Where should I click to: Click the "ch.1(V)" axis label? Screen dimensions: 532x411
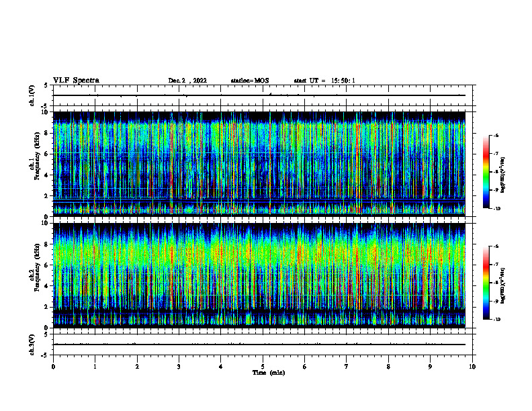[32, 95]
